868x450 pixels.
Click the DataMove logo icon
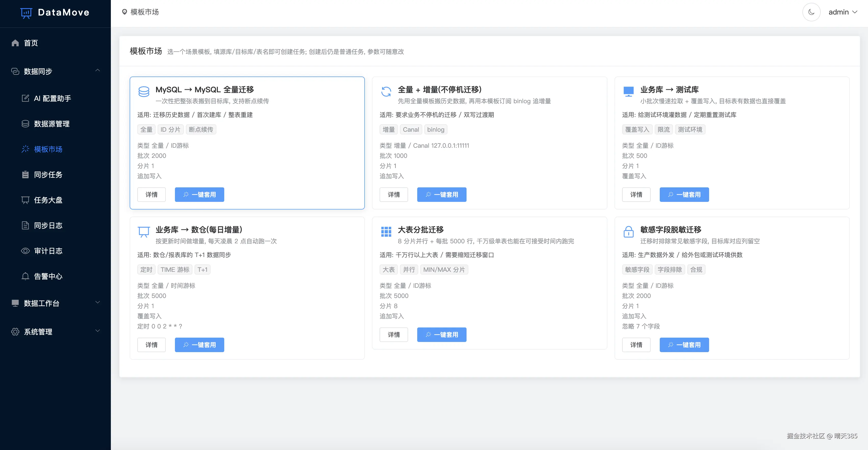coord(26,13)
